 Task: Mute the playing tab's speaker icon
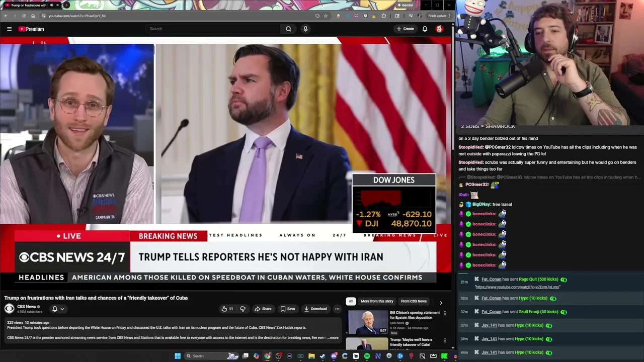tap(51, 5)
